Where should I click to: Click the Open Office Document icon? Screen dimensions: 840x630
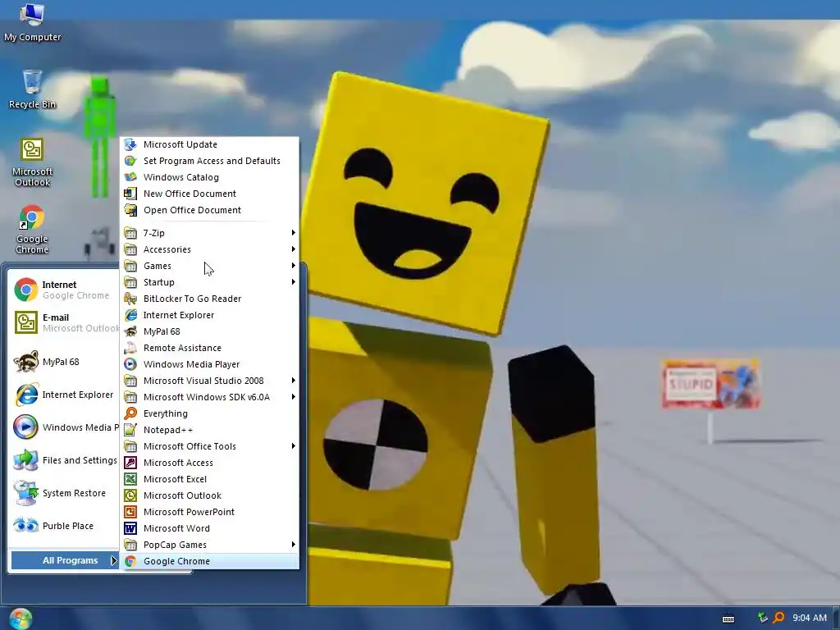130,210
